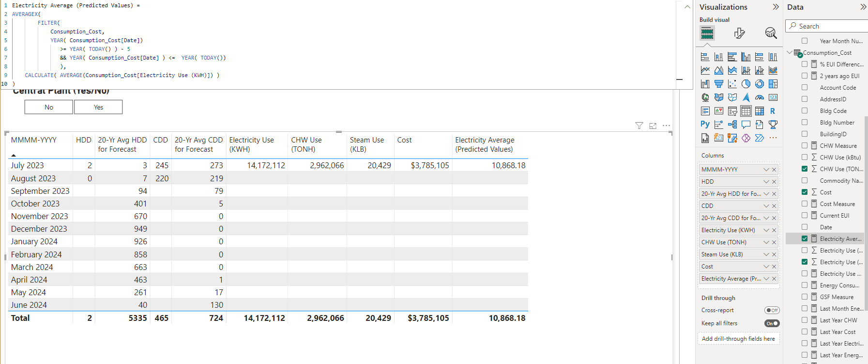Remove the Cost field from Columns
This screenshot has width=868, height=364.
774,267
